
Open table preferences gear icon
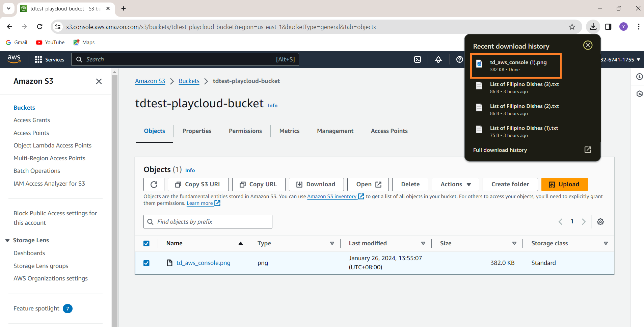600,222
